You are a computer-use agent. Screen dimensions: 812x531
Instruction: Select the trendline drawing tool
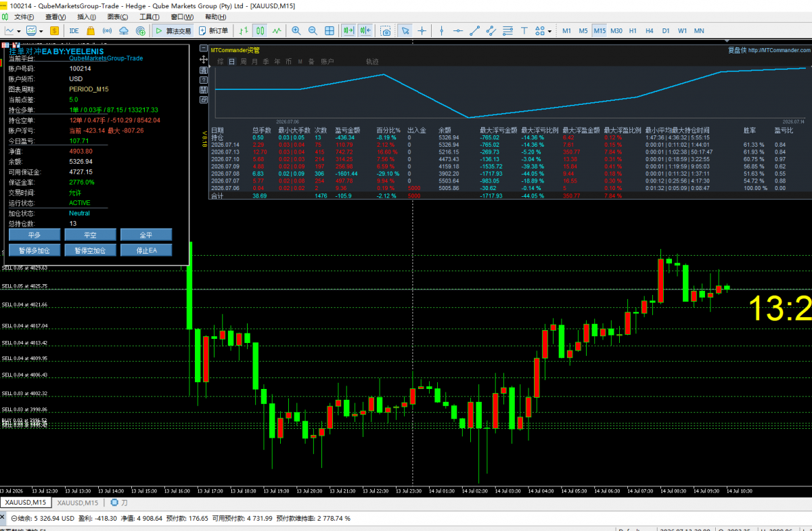pos(474,30)
